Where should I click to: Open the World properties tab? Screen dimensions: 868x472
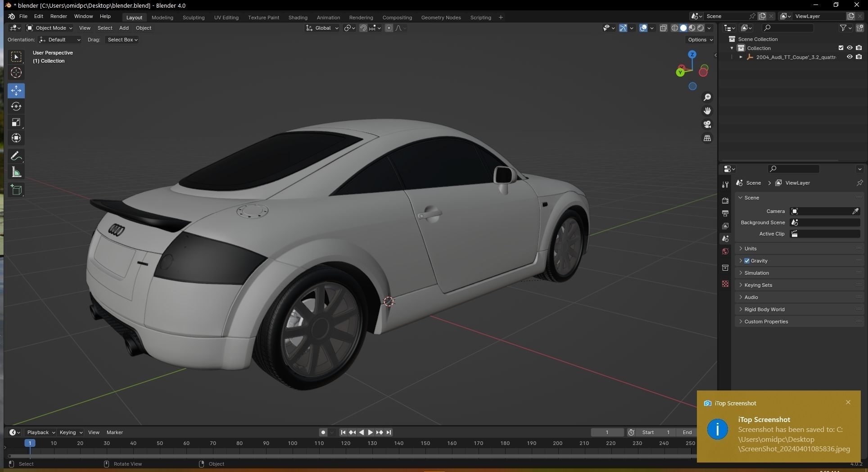pos(725,251)
